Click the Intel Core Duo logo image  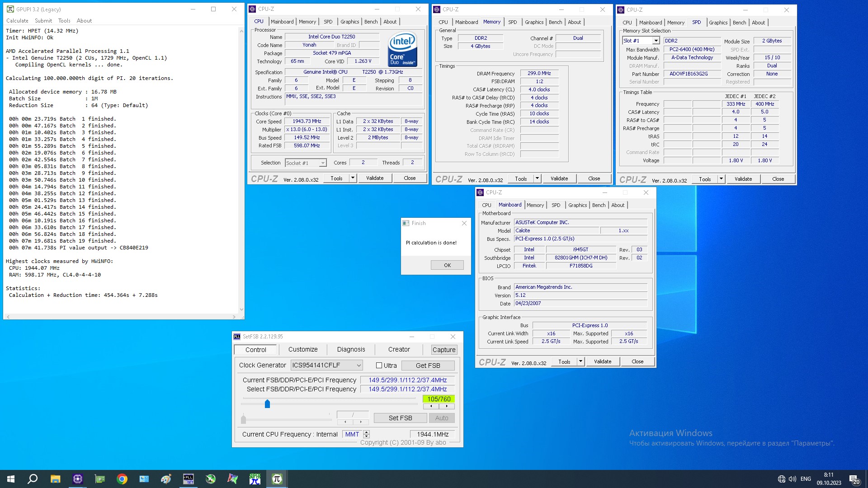[403, 49]
